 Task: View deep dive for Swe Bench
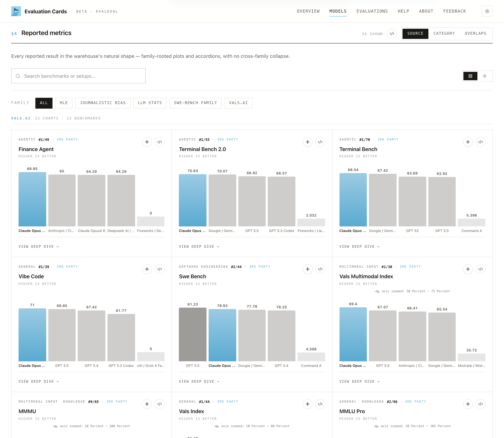click(199, 382)
